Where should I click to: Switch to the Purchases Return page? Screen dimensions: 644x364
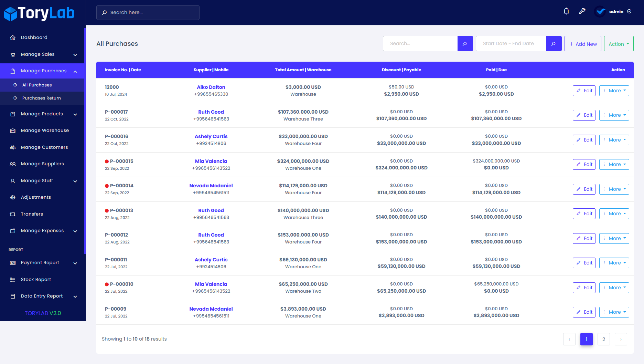coord(41,98)
